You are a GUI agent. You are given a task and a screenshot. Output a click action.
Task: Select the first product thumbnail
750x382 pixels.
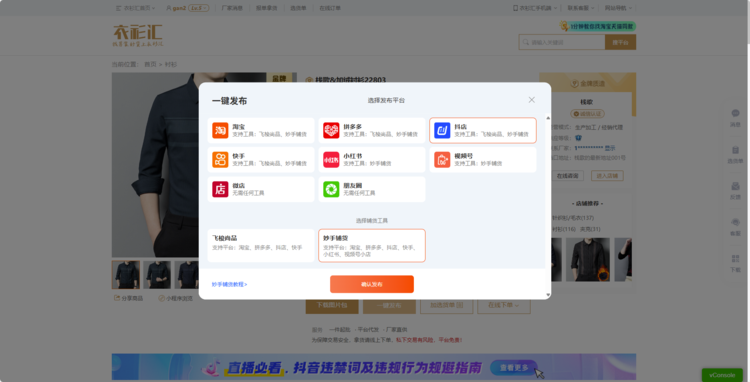[x=126, y=275]
